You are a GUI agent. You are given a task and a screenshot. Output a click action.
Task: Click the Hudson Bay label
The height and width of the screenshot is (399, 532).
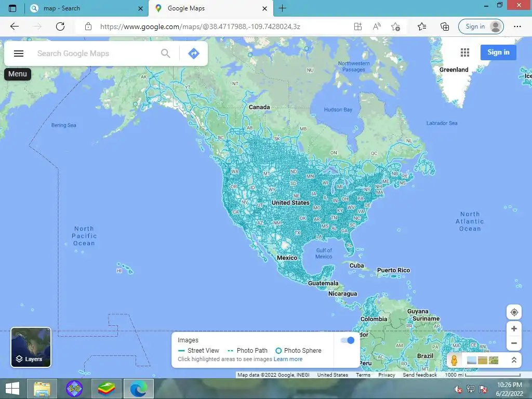point(338,110)
